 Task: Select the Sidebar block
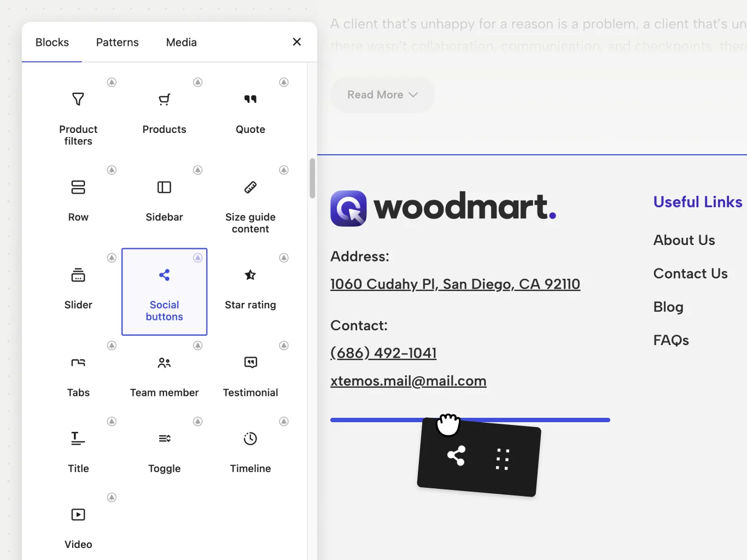coord(164,204)
